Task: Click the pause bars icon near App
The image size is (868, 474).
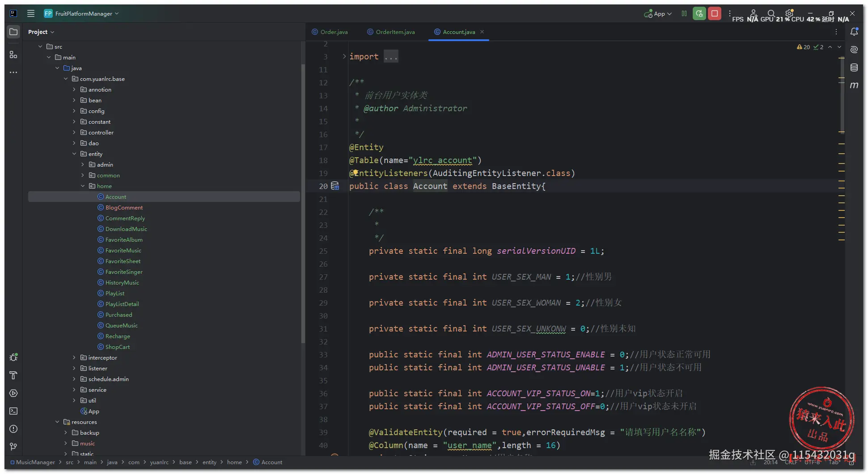Action: [684, 13]
